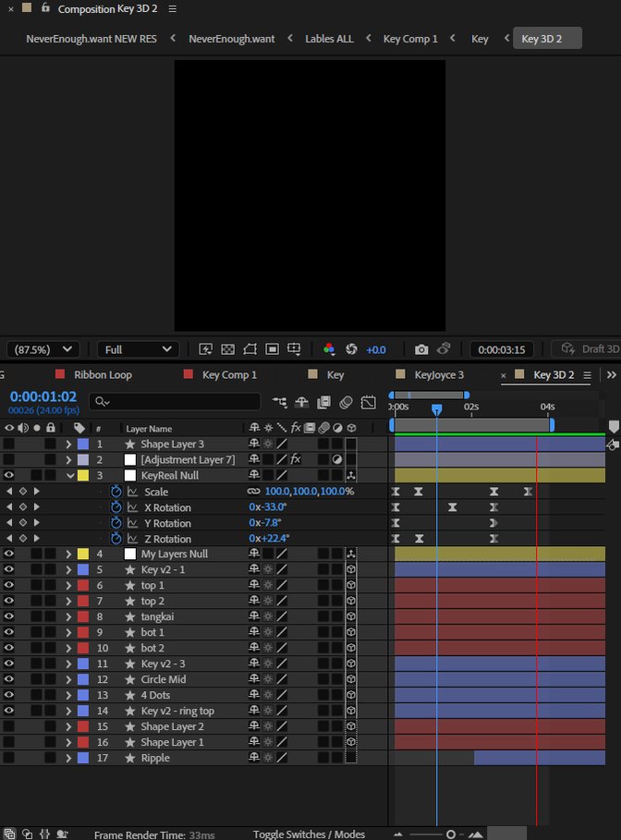The image size is (621, 840).
Task: Show the Ripple layer
Action: point(9,758)
